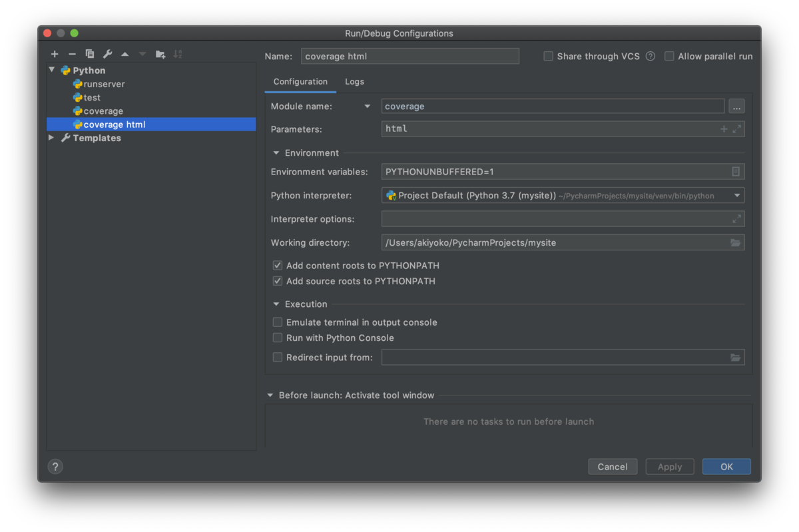Screen dimensions: 799x532
Task: Expand the Interpreter options field
Action: (737, 218)
